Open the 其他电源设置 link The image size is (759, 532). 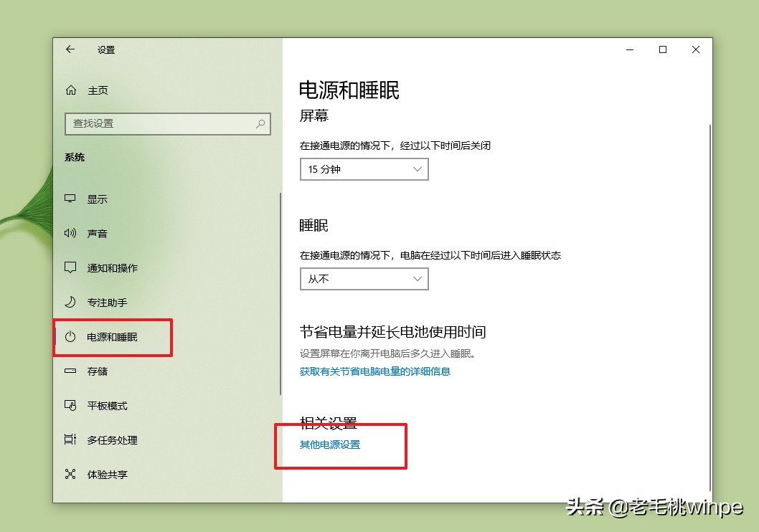[x=329, y=445]
